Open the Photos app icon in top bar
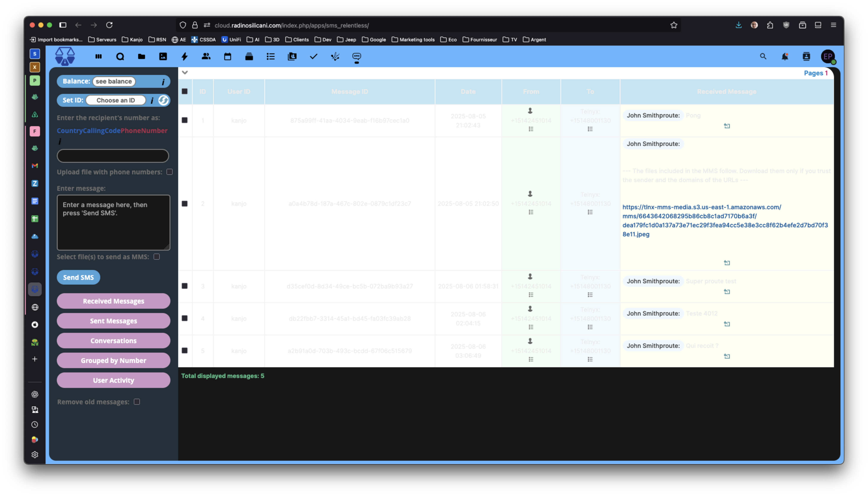Image resolution: width=868 pixels, height=496 pixels. pos(163,57)
